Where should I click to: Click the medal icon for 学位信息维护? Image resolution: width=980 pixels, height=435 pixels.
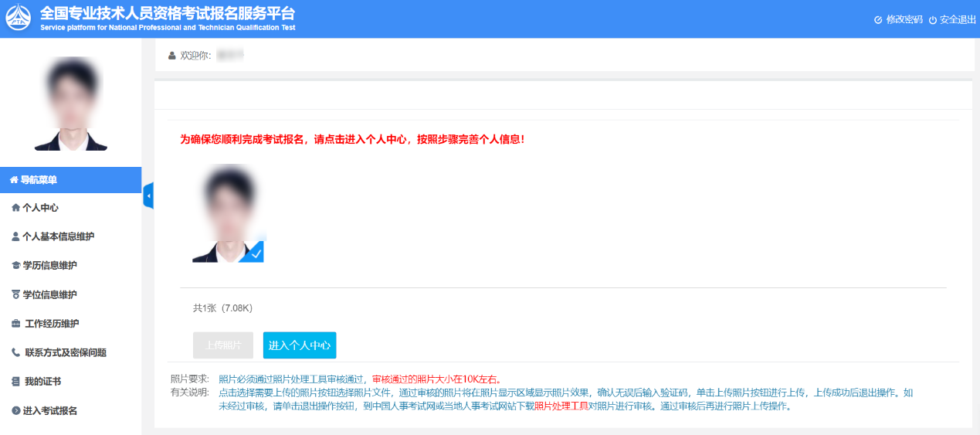(16, 294)
